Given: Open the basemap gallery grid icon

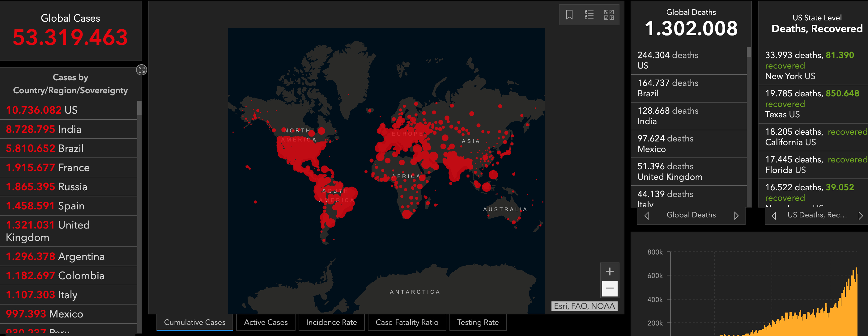Looking at the screenshot, I should click(x=609, y=15).
